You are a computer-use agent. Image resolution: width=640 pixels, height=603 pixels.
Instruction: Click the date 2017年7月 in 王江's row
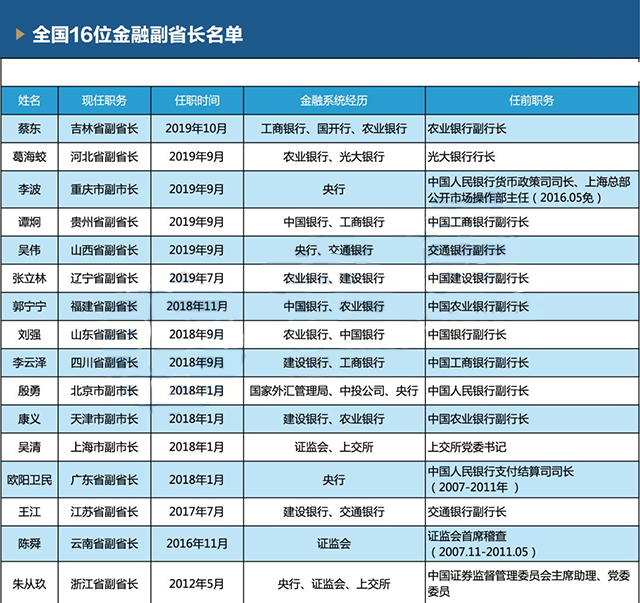point(196,512)
